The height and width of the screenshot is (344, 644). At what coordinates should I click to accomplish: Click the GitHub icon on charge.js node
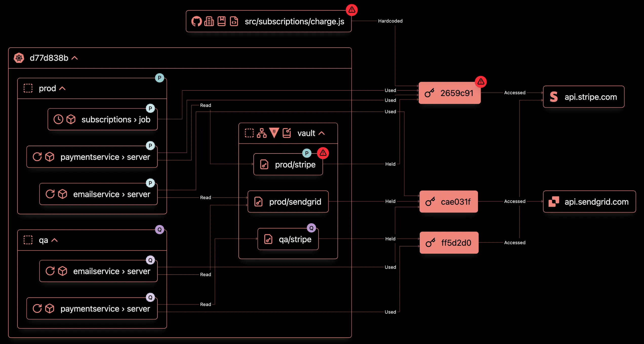[197, 22]
